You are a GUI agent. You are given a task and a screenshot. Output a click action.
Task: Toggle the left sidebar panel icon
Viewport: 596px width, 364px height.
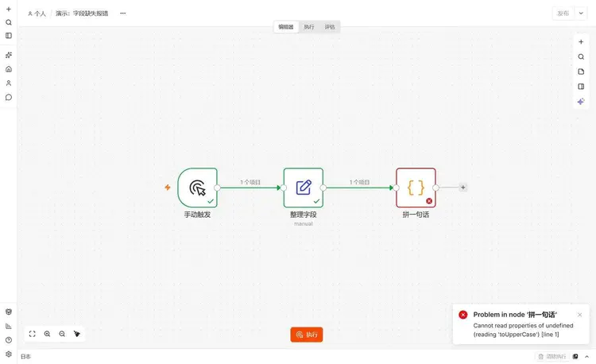click(x=9, y=36)
